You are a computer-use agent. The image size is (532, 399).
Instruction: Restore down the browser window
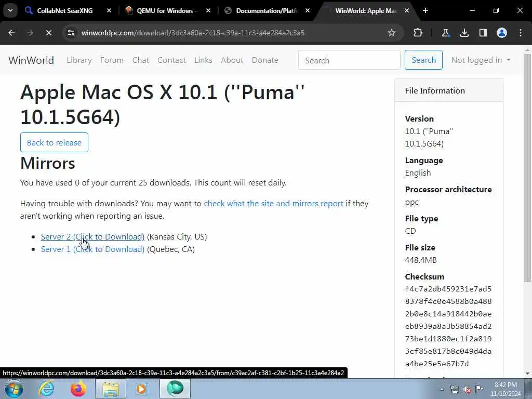[x=496, y=10]
